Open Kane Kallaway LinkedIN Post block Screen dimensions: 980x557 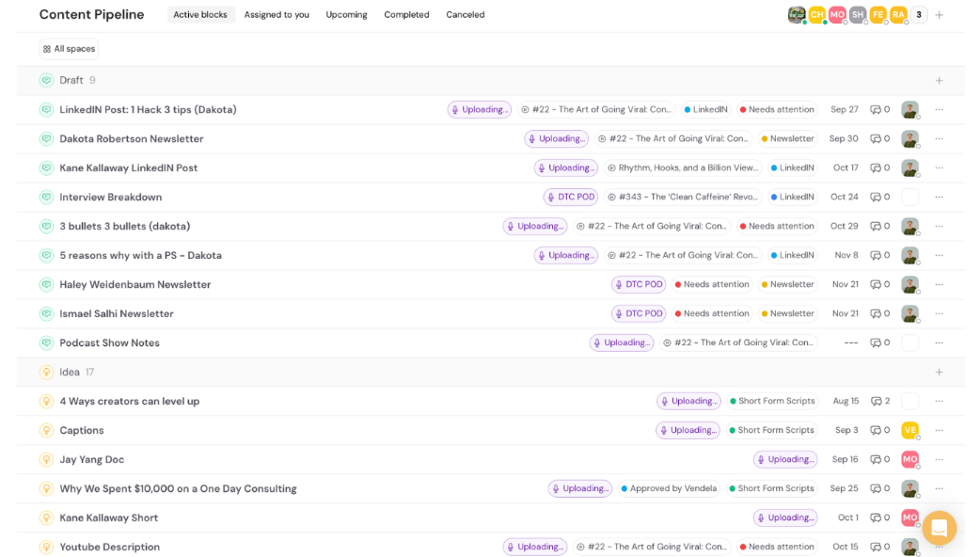[128, 167]
